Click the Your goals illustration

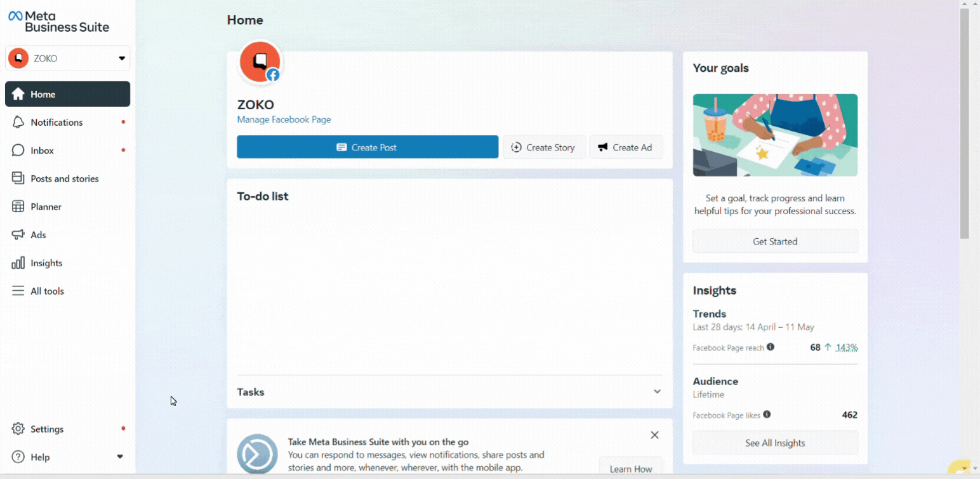tap(775, 135)
